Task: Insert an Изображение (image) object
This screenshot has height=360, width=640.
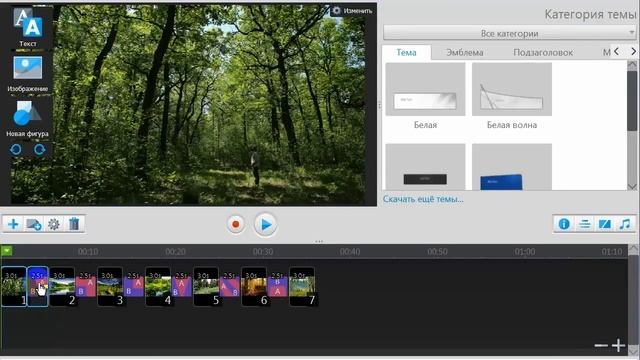Action: [27, 74]
